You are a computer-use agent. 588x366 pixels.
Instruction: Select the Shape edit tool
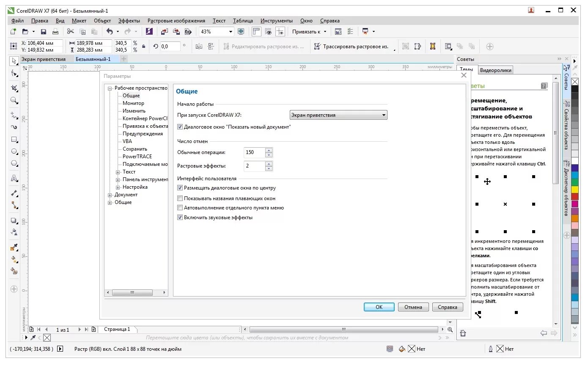pyautogui.click(x=14, y=74)
